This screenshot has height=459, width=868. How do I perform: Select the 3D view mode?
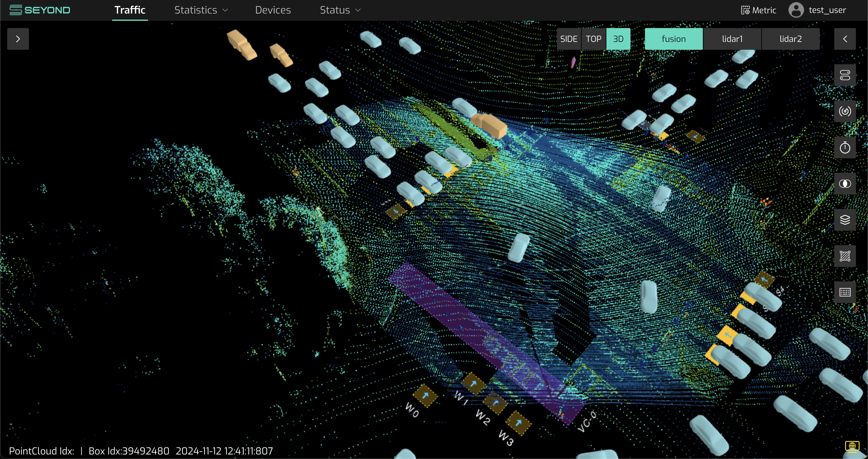pyautogui.click(x=618, y=39)
